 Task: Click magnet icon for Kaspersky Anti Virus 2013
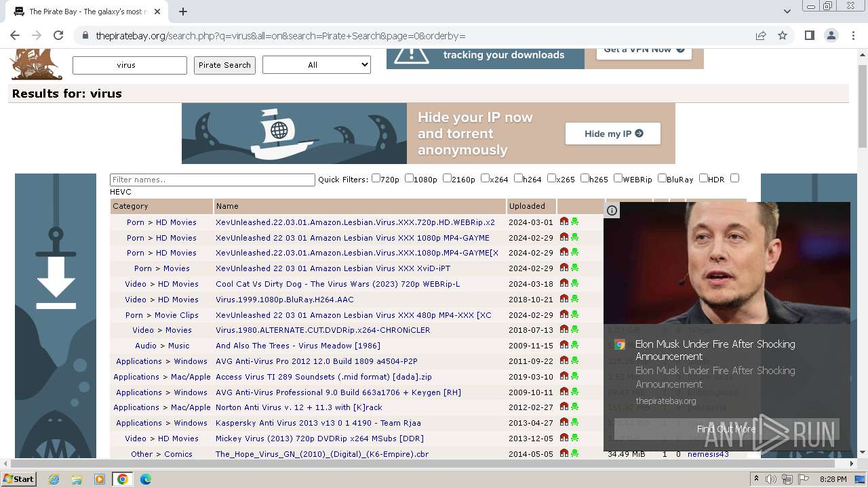(564, 422)
